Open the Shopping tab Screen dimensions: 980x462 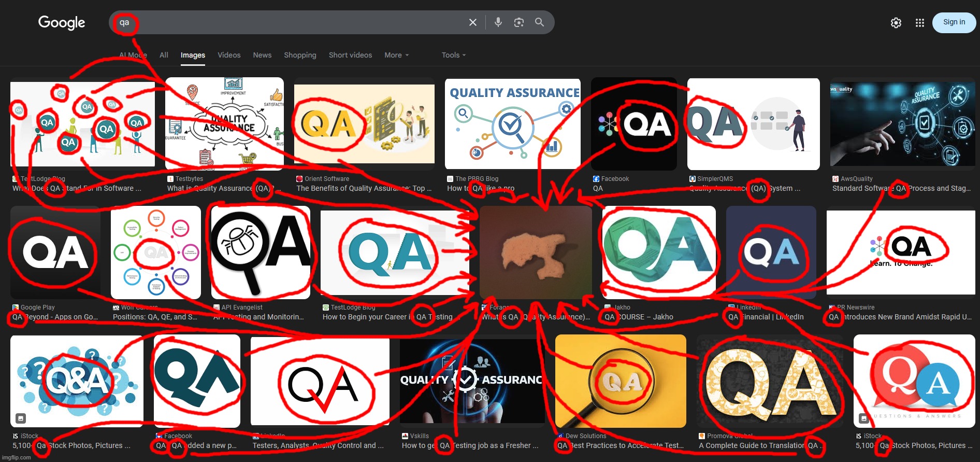pos(300,55)
